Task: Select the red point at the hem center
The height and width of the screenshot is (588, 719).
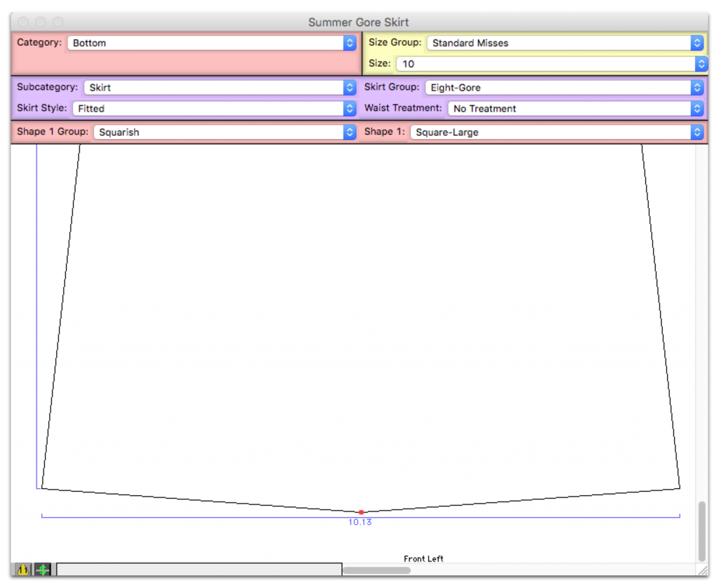Action: (x=362, y=512)
